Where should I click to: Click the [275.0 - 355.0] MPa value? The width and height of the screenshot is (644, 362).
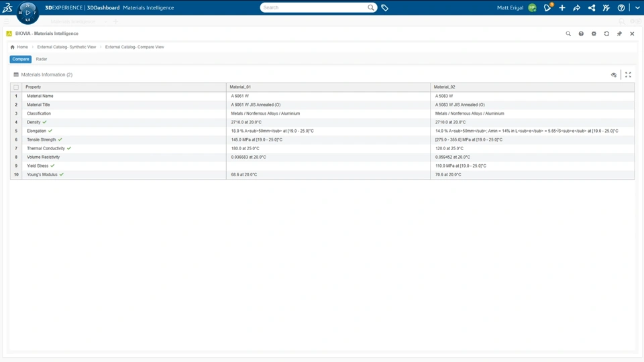(469, 139)
